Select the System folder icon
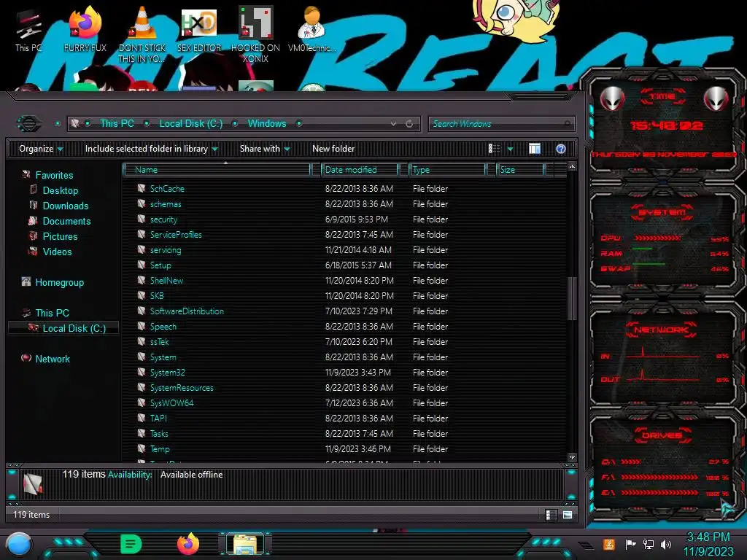 [x=142, y=357]
